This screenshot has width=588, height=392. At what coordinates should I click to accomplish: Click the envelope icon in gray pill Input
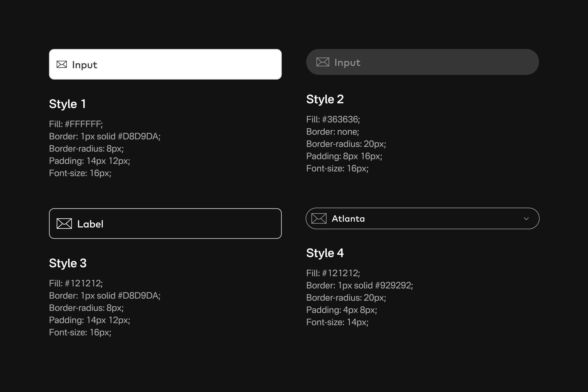click(322, 62)
